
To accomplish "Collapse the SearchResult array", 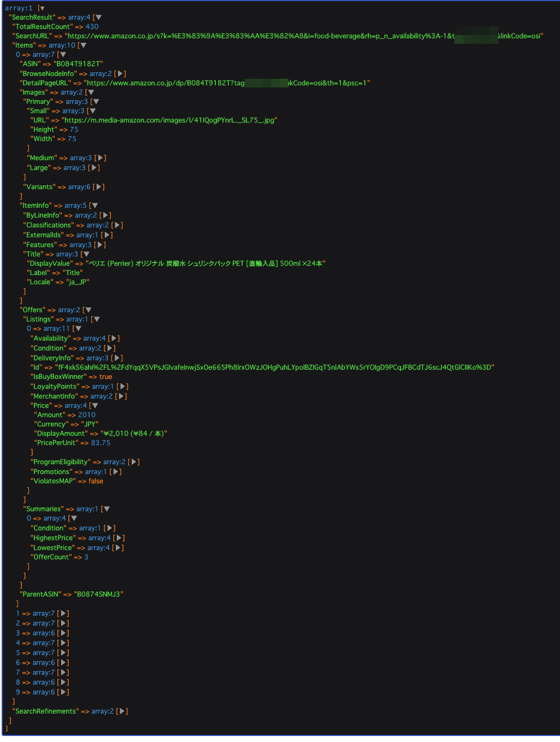I will [x=98, y=17].
